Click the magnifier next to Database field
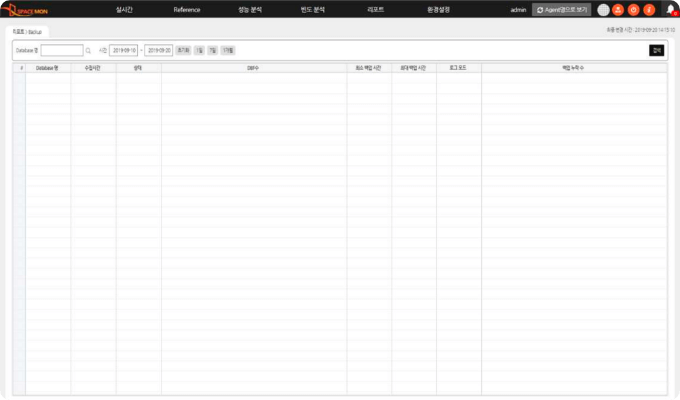Viewport: 680px width, 400px height. point(88,51)
